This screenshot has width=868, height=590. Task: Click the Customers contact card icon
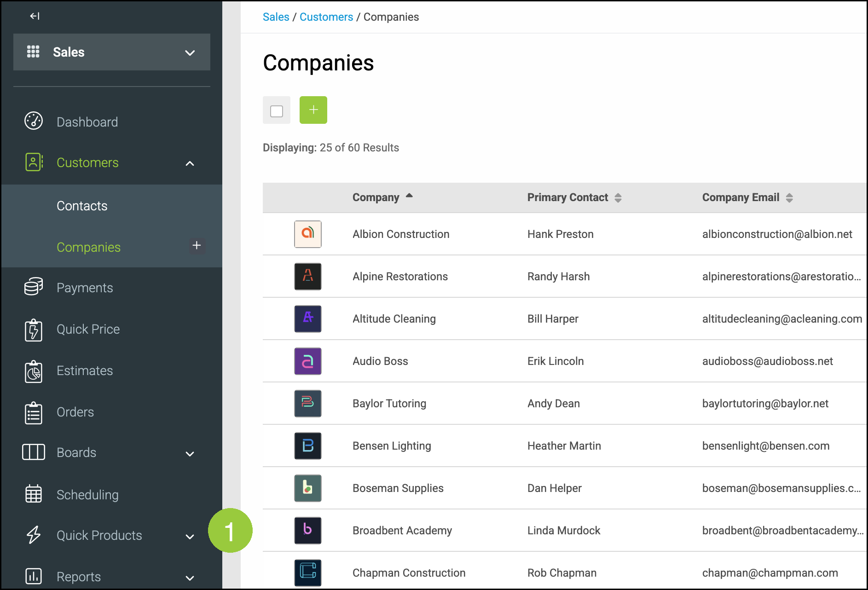click(34, 162)
